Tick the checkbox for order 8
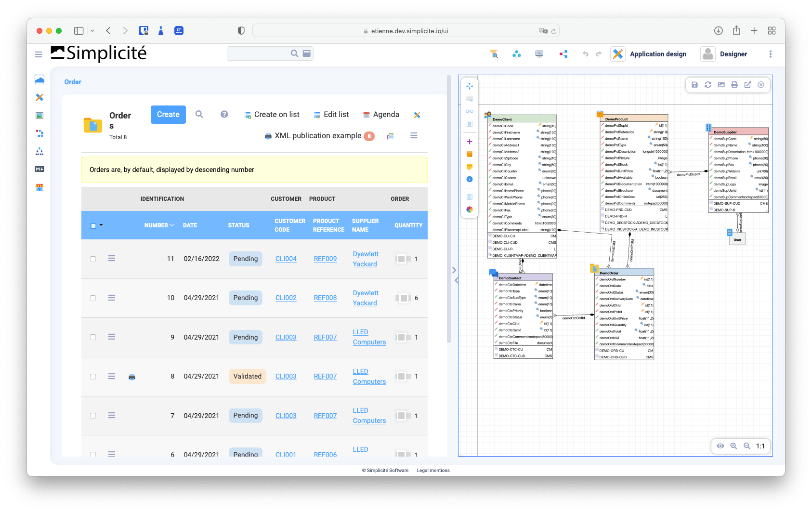812x512 pixels. [x=93, y=377]
